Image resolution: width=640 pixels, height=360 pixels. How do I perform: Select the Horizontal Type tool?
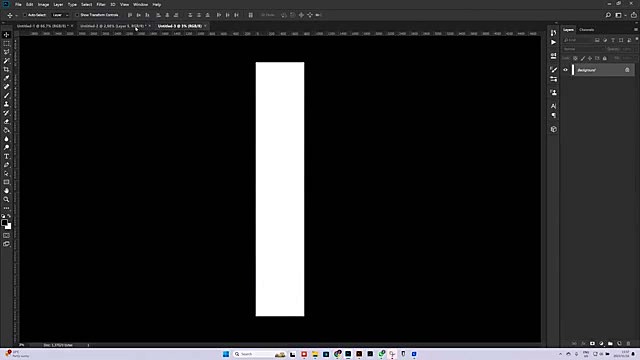point(6,156)
